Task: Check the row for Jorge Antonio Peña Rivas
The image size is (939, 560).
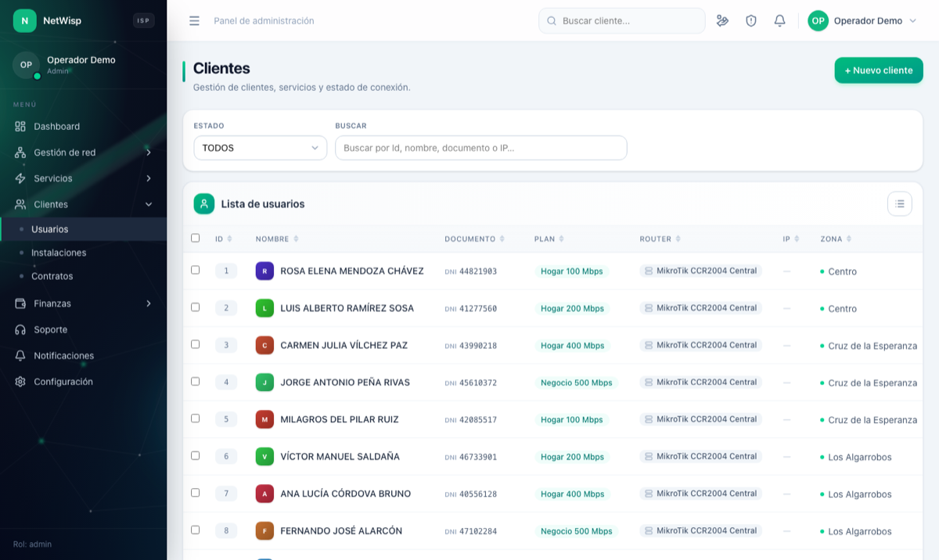Action: (196, 382)
